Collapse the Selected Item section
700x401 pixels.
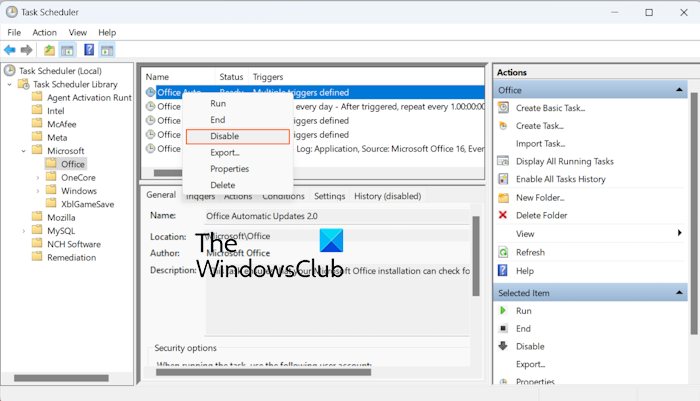tap(679, 292)
